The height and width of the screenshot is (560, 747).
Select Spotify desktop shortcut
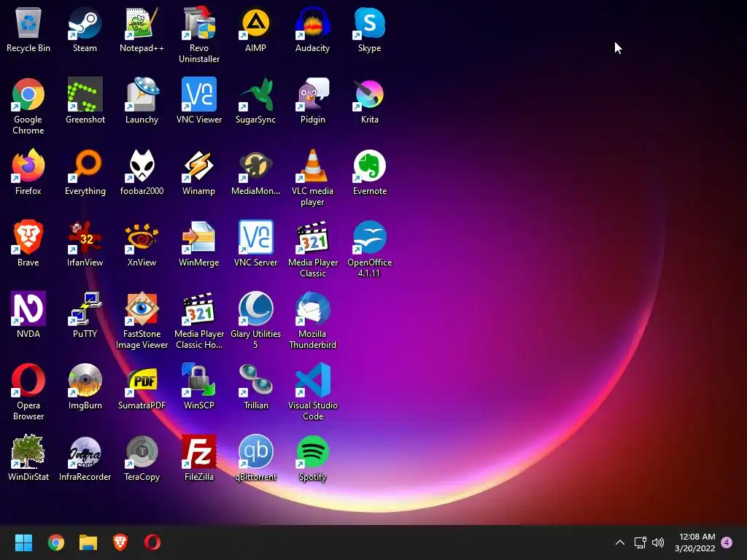312,452
